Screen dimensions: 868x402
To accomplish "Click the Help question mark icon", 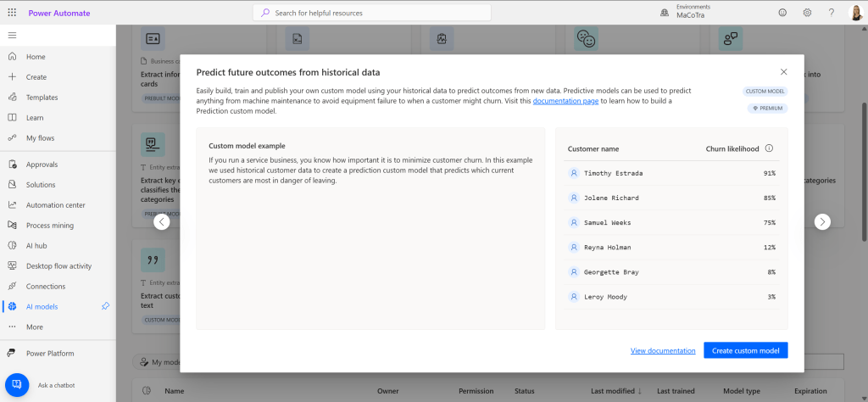I will click(x=832, y=13).
